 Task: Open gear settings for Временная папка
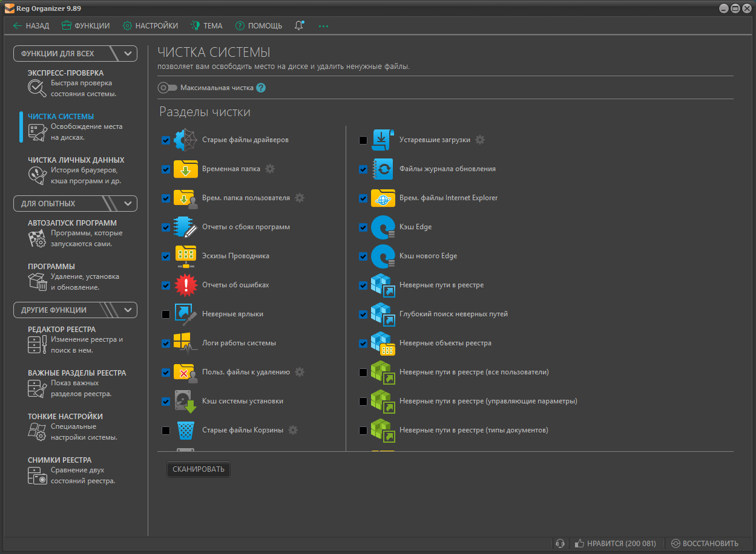click(270, 169)
